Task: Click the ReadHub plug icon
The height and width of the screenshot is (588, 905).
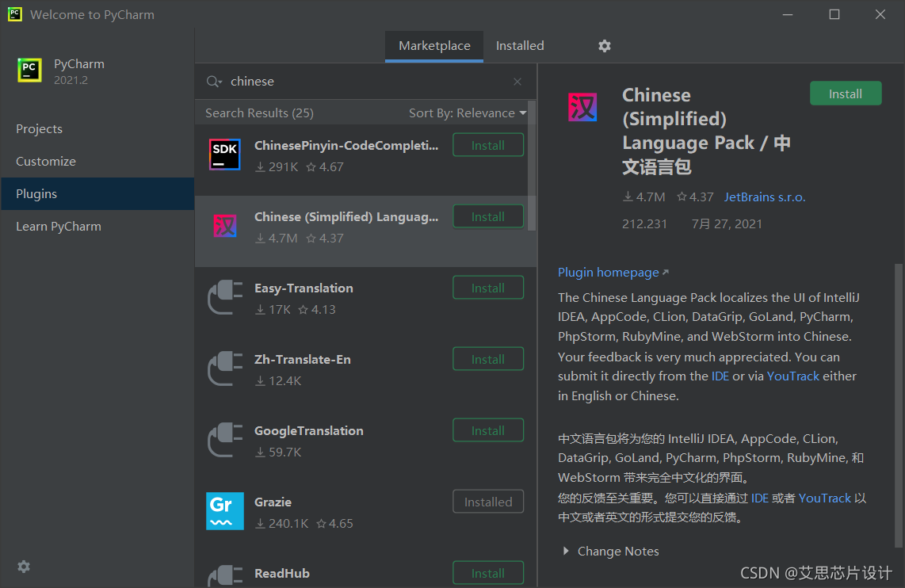Action: click(x=225, y=575)
